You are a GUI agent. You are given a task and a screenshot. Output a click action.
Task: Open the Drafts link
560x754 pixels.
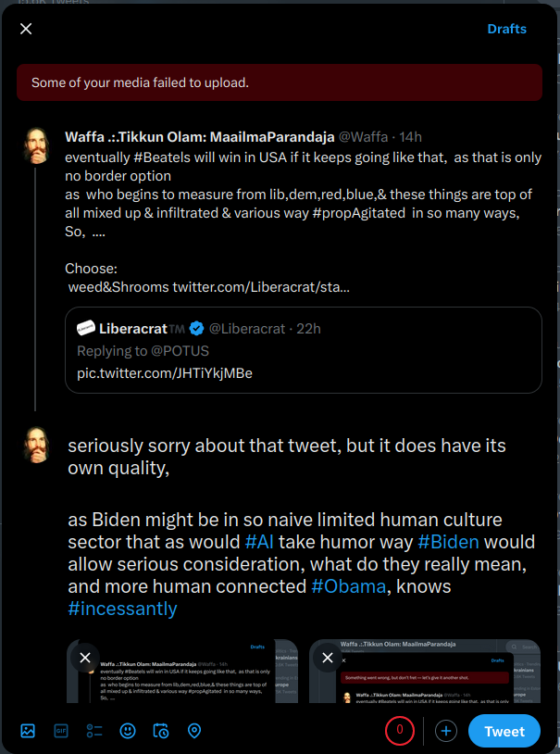[x=506, y=29]
